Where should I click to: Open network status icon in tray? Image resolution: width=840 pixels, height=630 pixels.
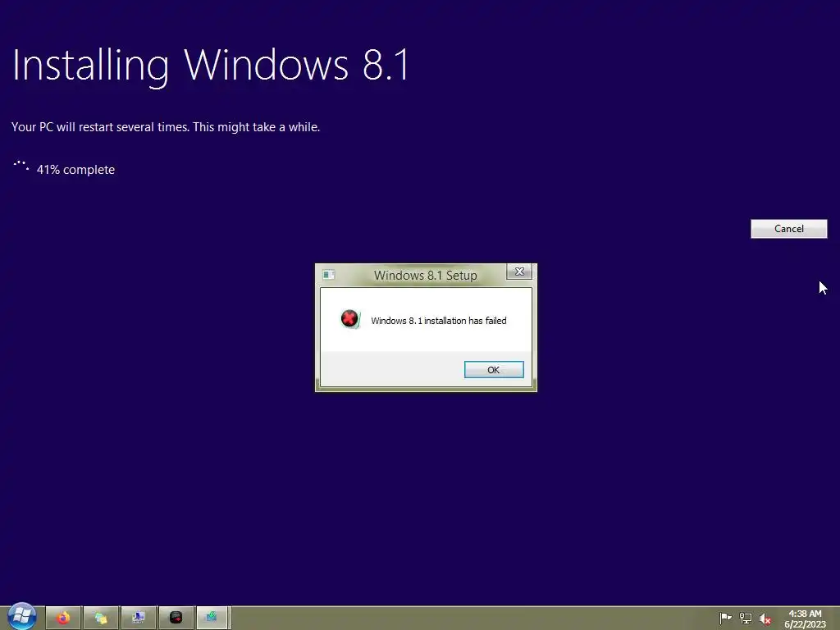(745, 619)
